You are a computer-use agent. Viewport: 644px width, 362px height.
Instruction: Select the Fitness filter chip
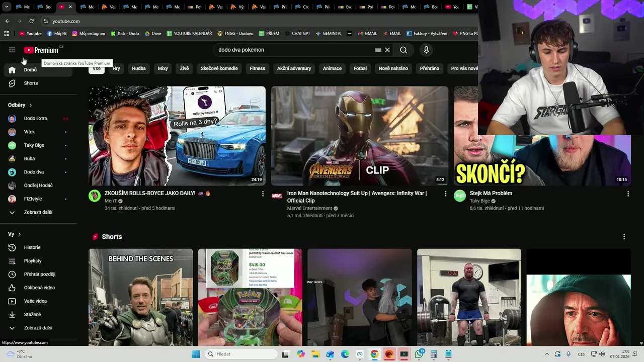pyautogui.click(x=257, y=68)
